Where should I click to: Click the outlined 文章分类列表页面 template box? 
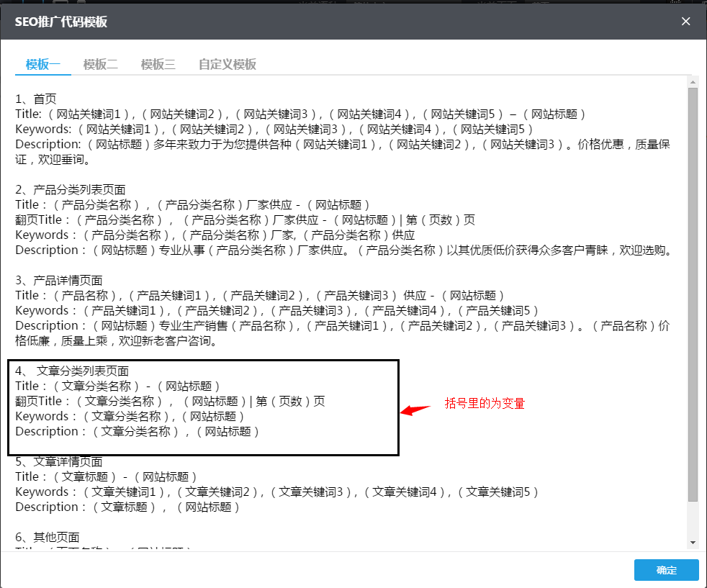[x=204, y=407]
